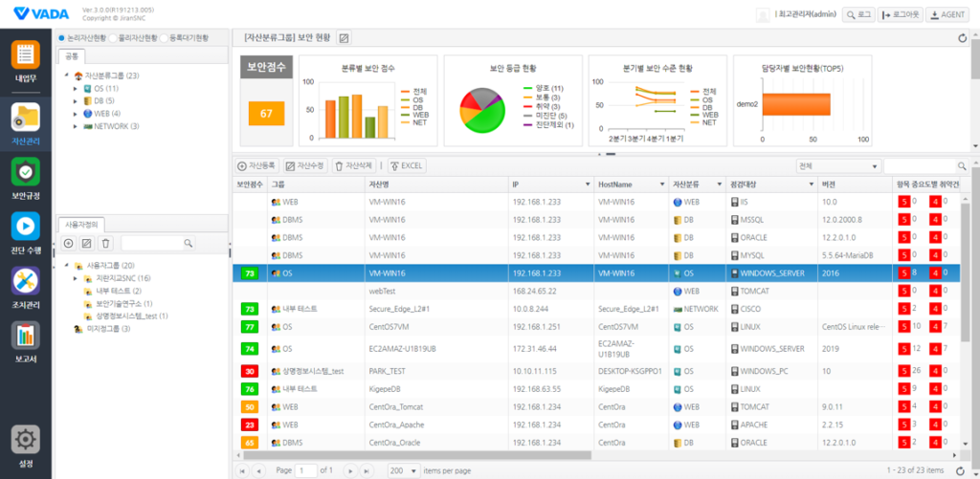
Task: Open the 전체 filter dropdown
Action: coord(838,165)
